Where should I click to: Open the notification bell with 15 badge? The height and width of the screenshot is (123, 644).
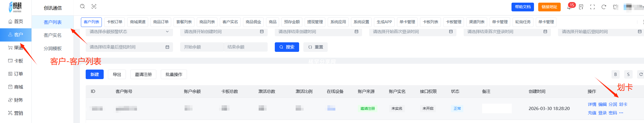(569, 7)
